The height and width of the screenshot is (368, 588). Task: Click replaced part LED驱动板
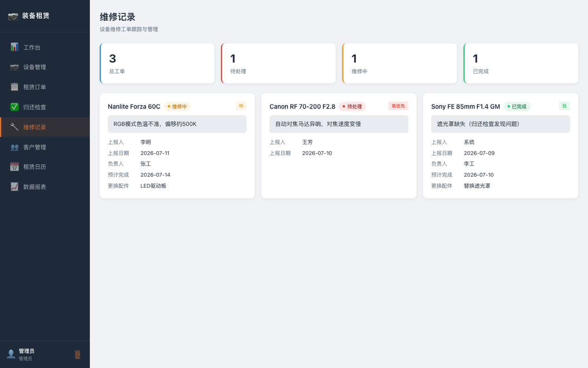pyautogui.click(x=153, y=186)
